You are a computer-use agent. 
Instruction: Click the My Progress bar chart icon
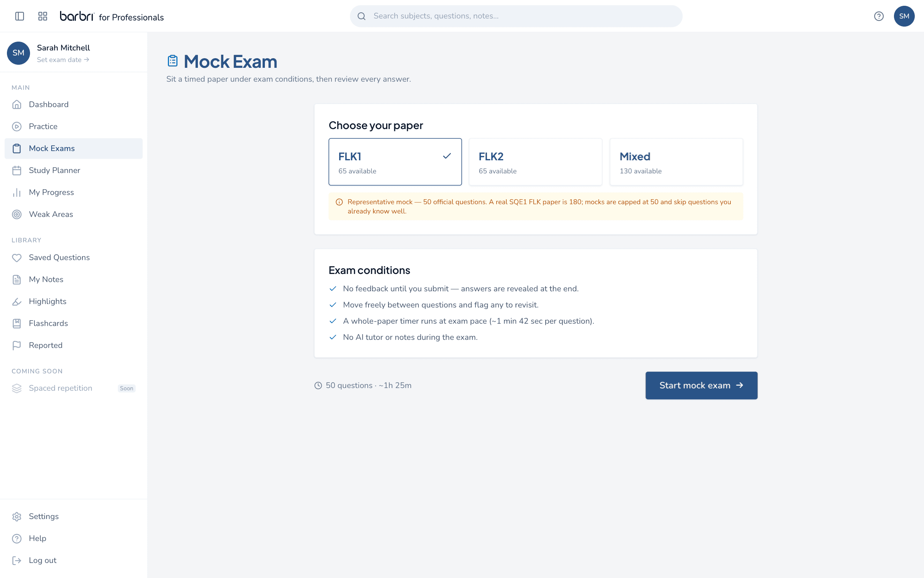[17, 192]
